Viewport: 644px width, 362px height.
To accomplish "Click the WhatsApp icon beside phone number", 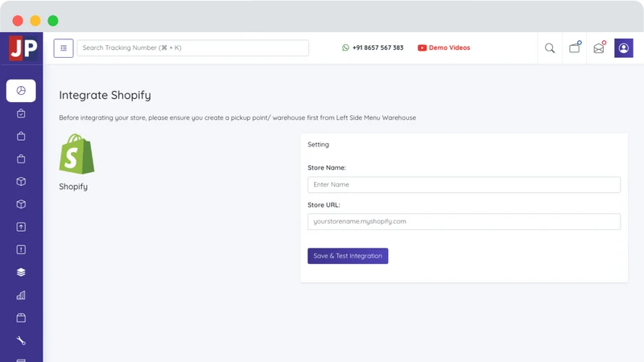I will tap(345, 47).
